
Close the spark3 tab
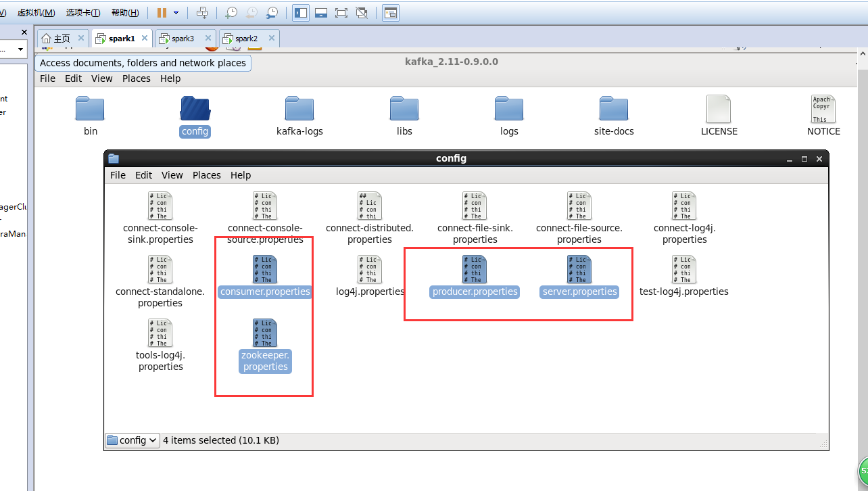208,38
